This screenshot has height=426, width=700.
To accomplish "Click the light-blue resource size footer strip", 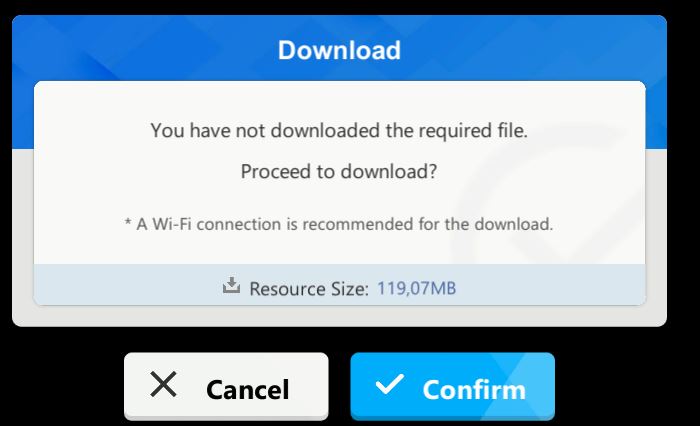I will coord(339,285).
